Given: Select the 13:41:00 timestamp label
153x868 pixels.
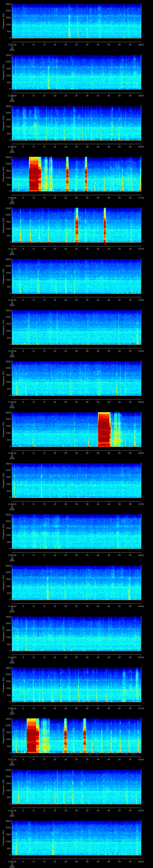Looking at the screenshot, I should tap(12, 249).
